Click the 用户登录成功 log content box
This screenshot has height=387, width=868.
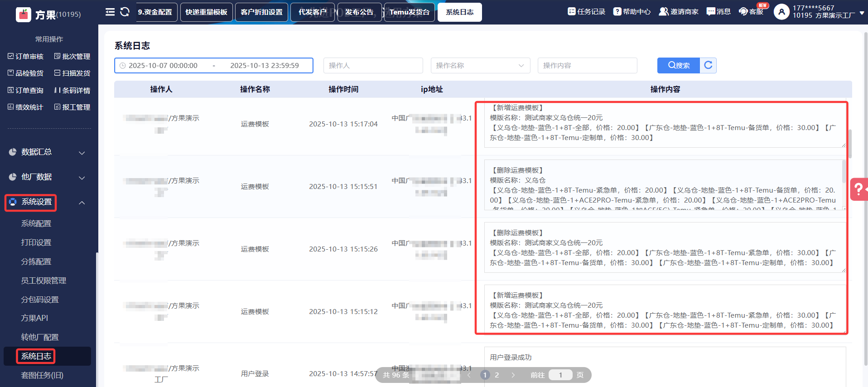665,367
